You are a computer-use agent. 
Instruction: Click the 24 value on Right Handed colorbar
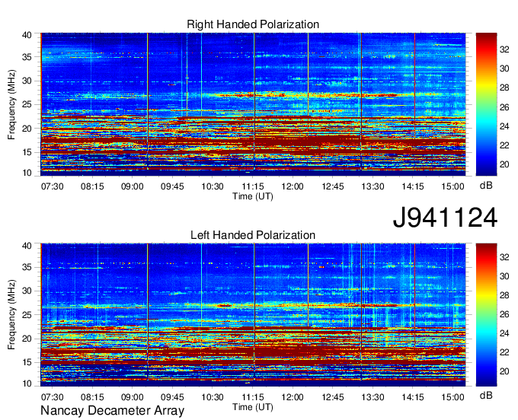(x=504, y=126)
